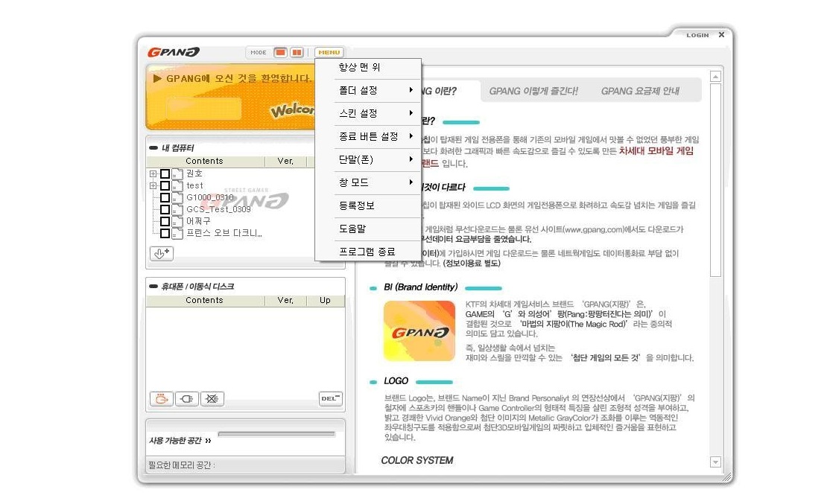Expand the 권호 tree node
Screen dimensions: 830x504
(153, 173)
